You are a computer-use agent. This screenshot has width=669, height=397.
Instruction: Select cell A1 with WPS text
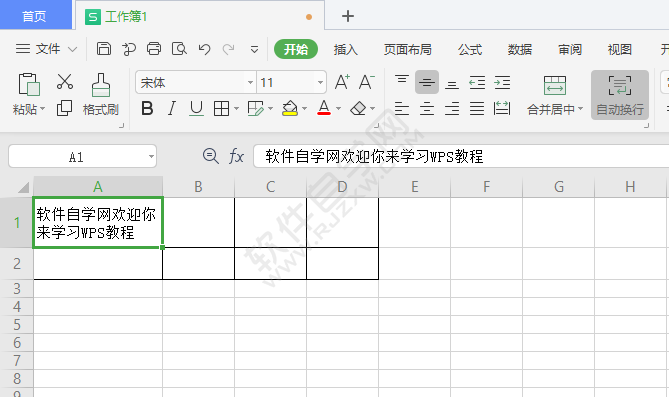point(98,222)
